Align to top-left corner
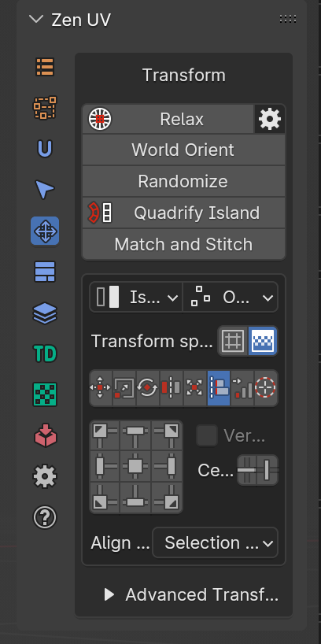 [x=105, y=435]
